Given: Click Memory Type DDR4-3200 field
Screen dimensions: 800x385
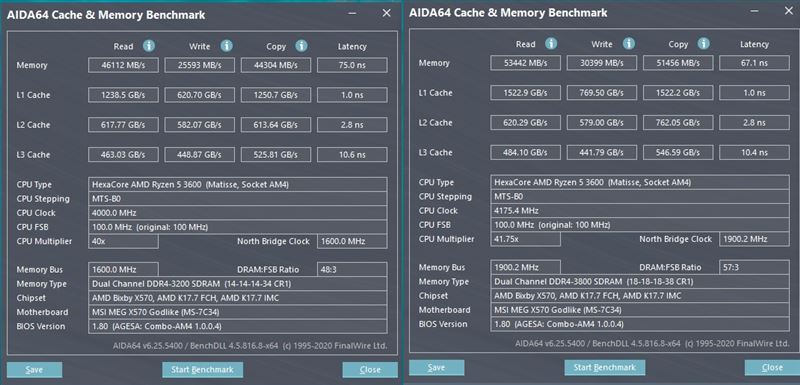Looking at the screenshot, I should 238,284.
